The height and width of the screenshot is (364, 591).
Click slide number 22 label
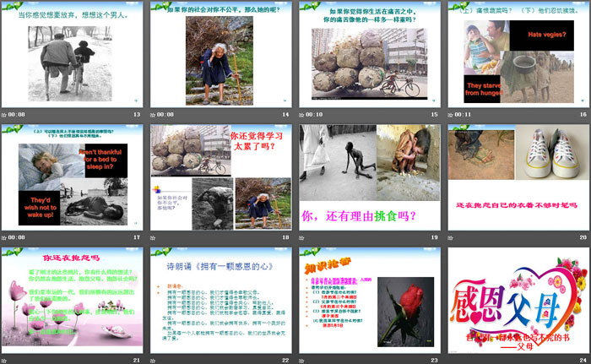pyautogui.click(x=285, y=361)
